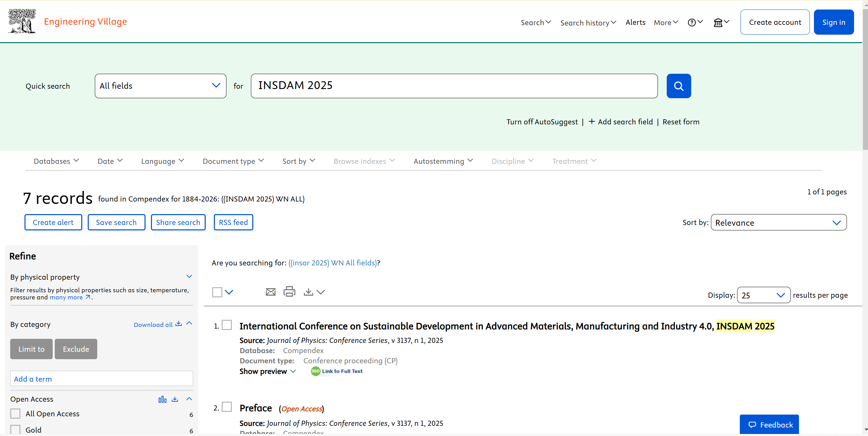Check the Gold open access filter
Viewport: 868px width, 436px height.
tap(15, 430)
